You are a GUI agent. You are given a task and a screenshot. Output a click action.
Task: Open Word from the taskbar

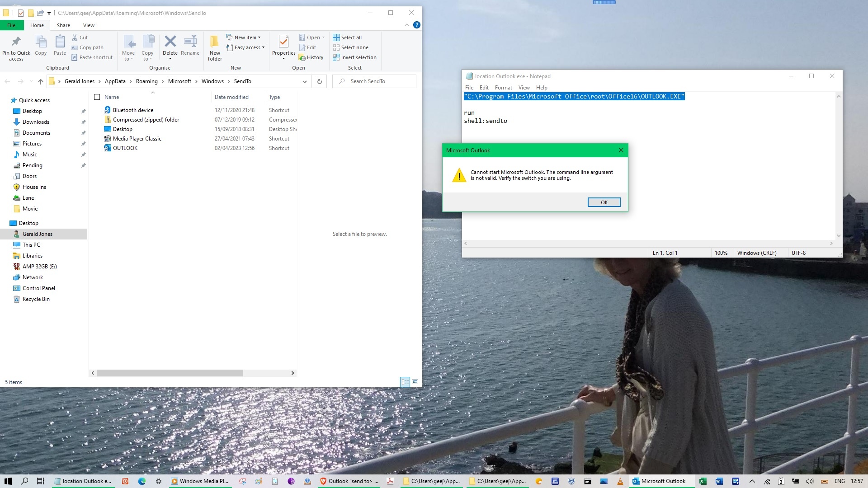click(x=719, y=481)
